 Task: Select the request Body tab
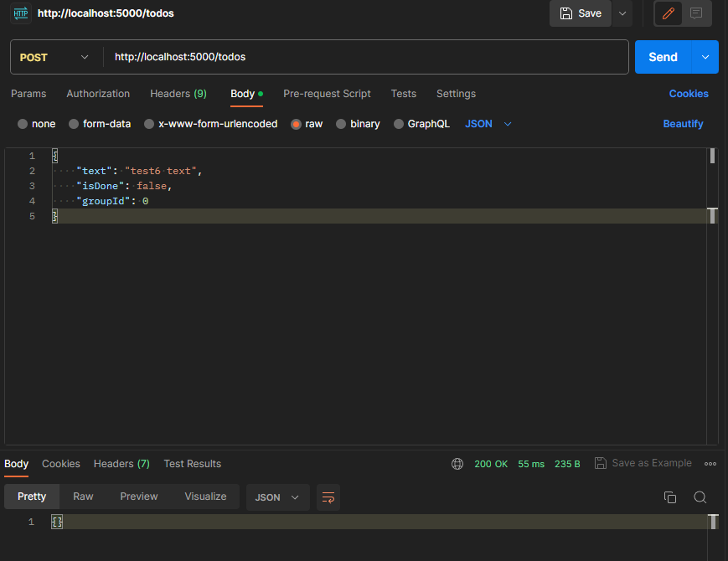246,94
